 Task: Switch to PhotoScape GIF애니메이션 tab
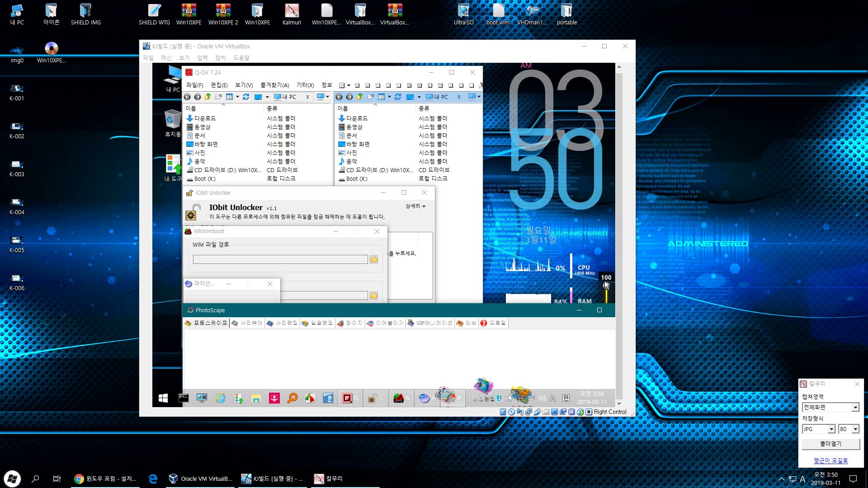point(430,323)
